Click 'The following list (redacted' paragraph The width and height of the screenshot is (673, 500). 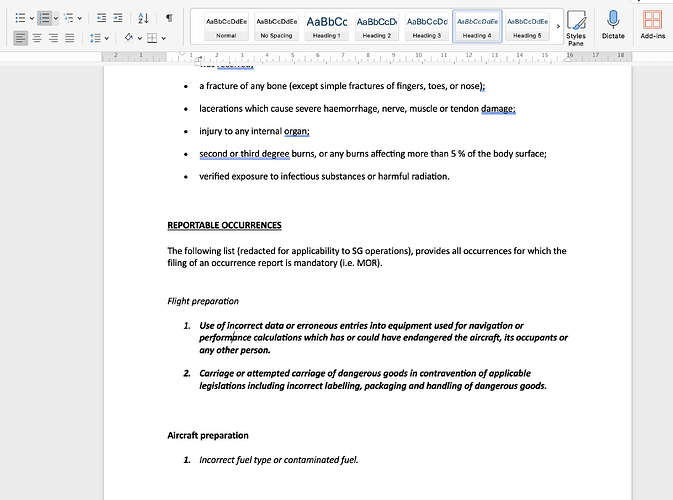pyautogui.click(x=367, y=257)
